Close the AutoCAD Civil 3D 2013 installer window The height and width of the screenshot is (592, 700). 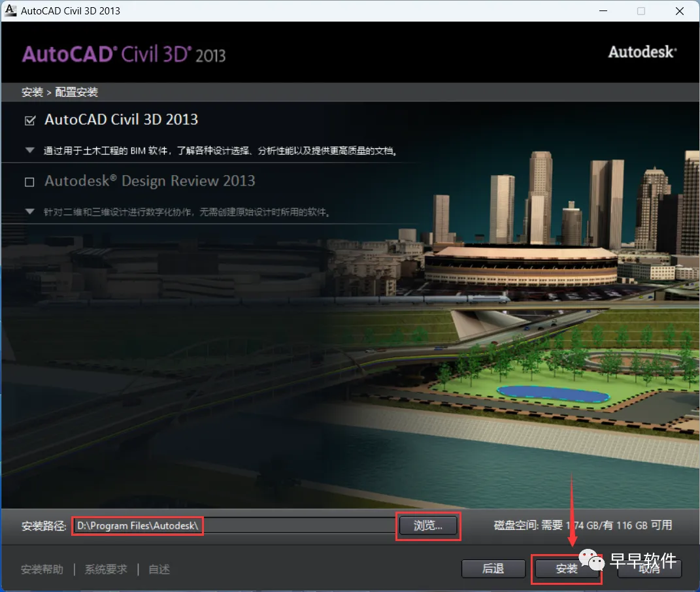[x=680, y=10]
